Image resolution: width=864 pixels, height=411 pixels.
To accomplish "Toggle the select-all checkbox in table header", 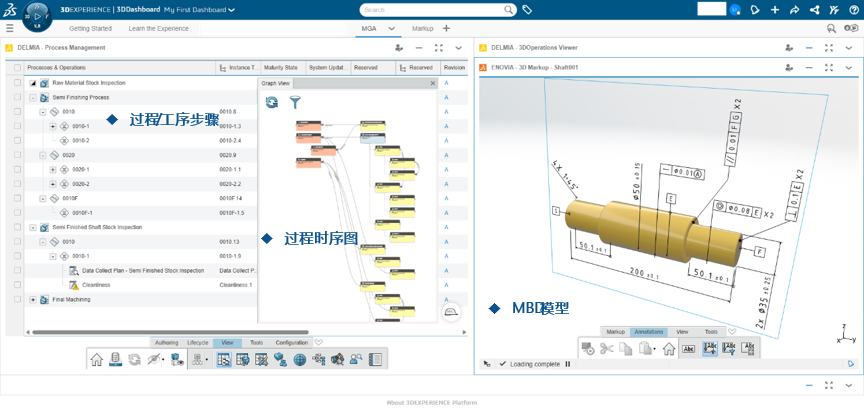I will point(18,68).
